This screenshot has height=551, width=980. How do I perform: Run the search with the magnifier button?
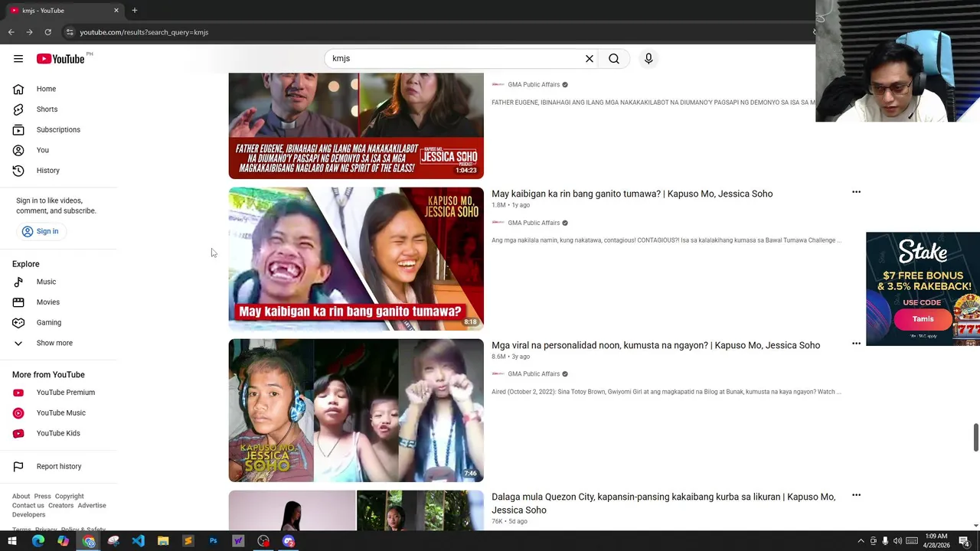614,59
